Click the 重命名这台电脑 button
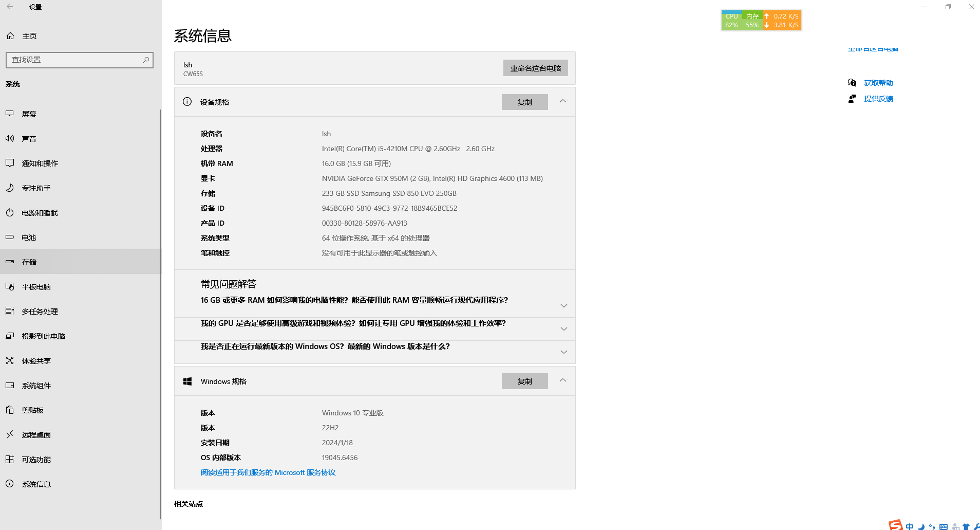 (536, 68)
